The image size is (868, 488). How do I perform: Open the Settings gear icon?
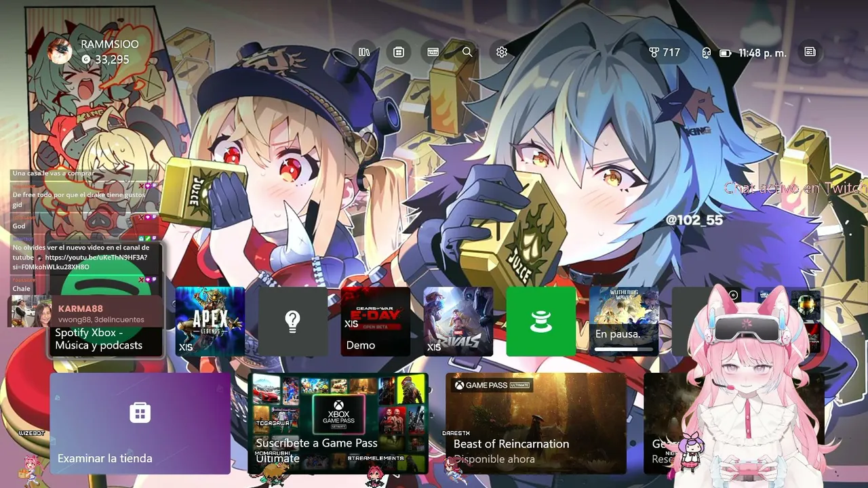502,52
